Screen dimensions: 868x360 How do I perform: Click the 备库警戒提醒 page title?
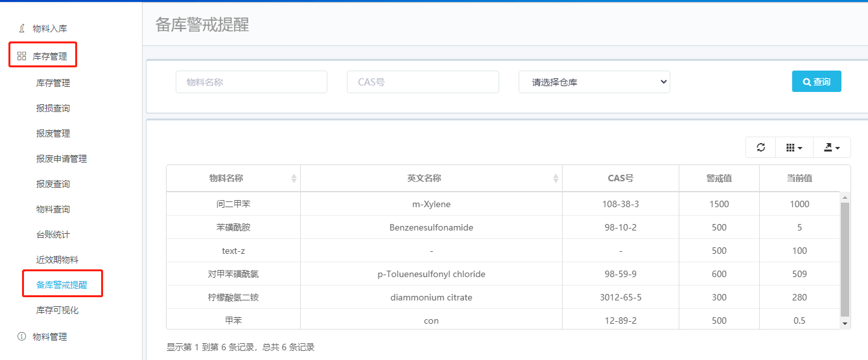click(x=202, y=25)
